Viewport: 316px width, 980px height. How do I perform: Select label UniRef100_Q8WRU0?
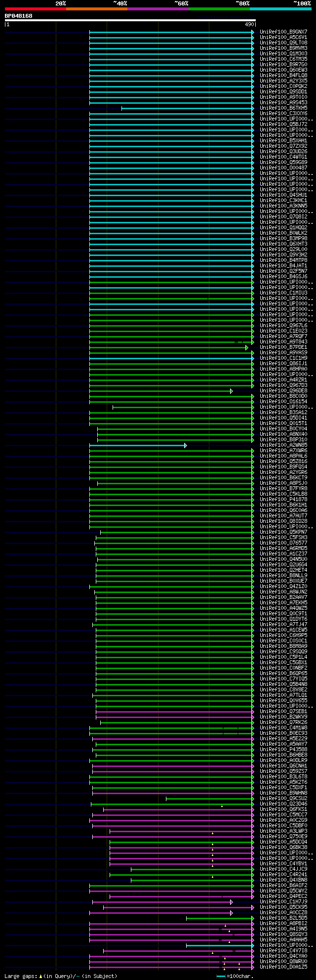click(283, 962)
